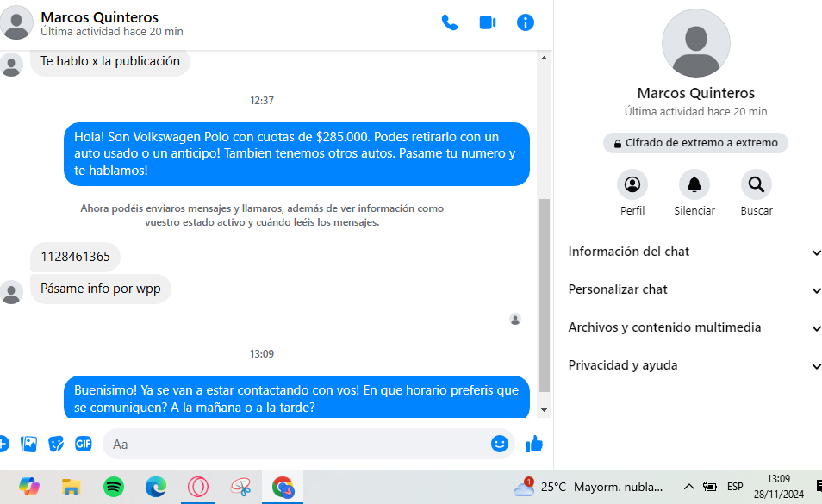Expand Personalizar chat section
This screenshot has height=504, width=822.
pyautogui.click(x=694, y=289)
